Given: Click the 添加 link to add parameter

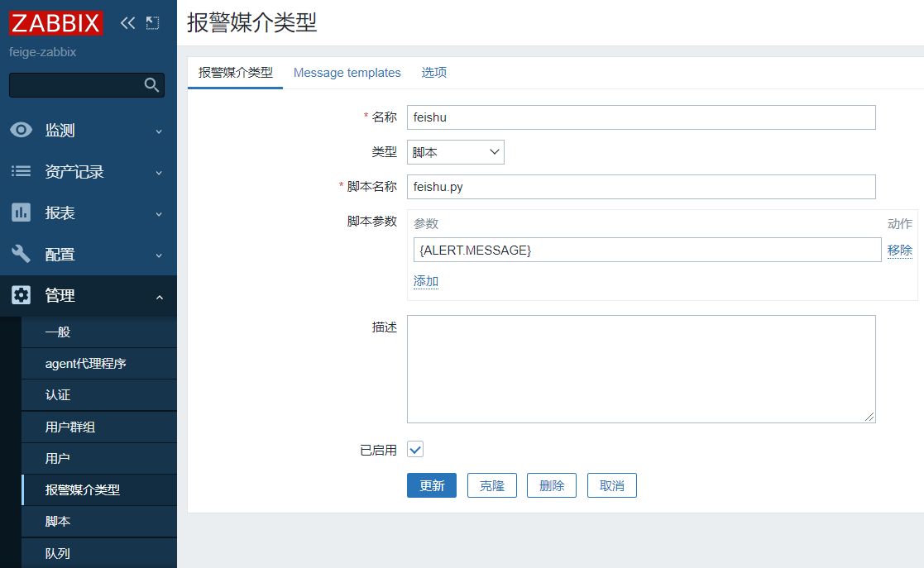Looking at the screenshot, I should click(x=426, y=281).
